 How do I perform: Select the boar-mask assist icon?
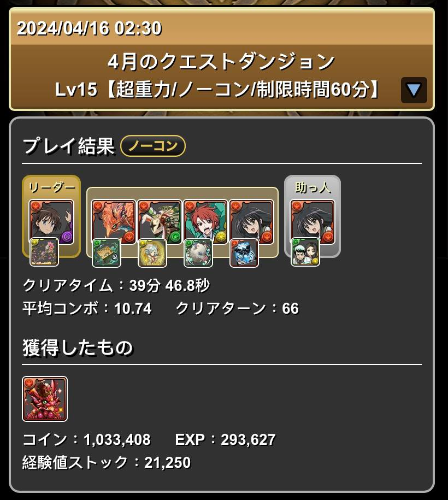pos(198,252)
